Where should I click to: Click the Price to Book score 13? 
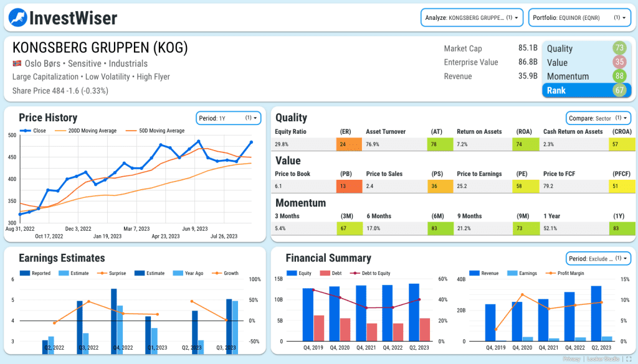[x=349, y=186]
